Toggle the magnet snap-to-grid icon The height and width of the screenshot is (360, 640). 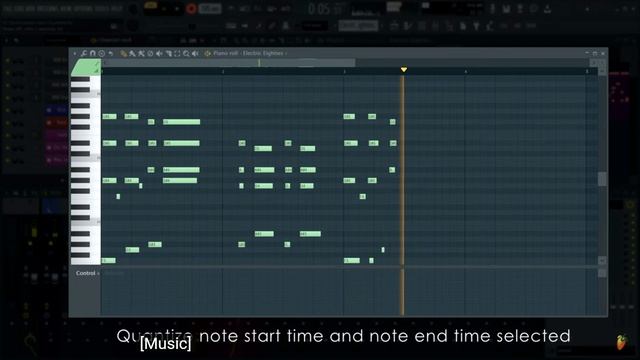(x=93, y=53)
